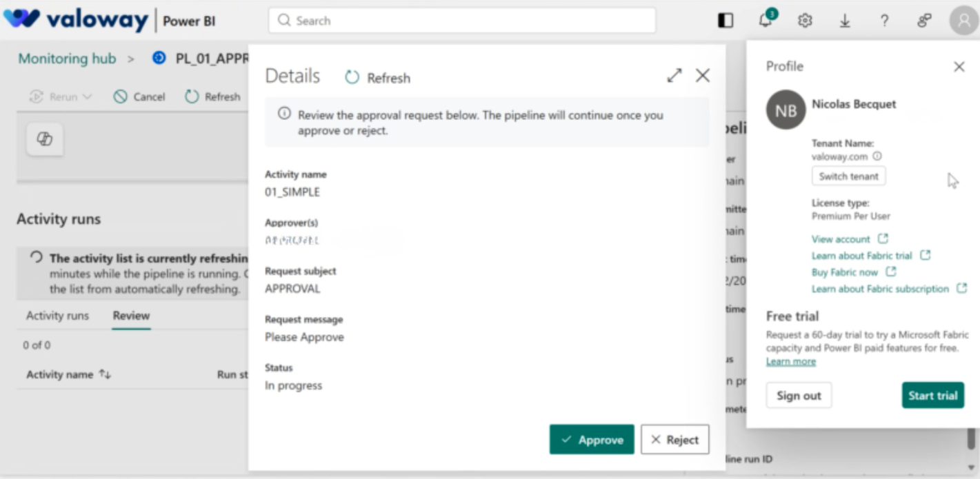Click Refresh in the Details dialog
This screenshot has height=479, width=980.
pos(377,78)
